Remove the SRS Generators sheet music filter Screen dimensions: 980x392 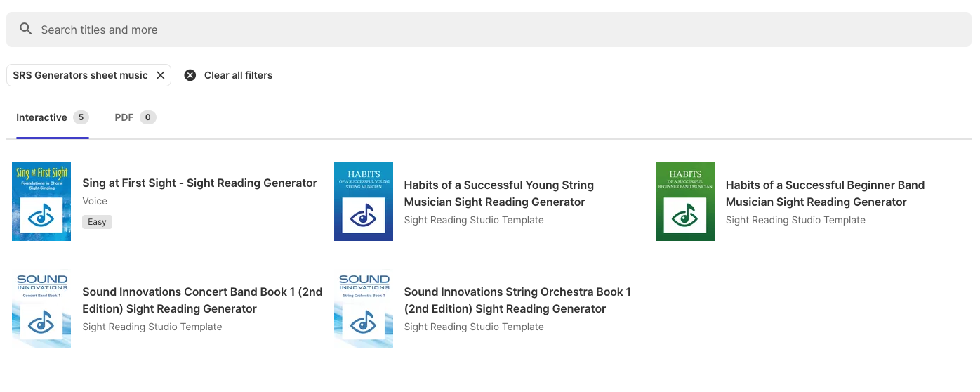(160, 75)
